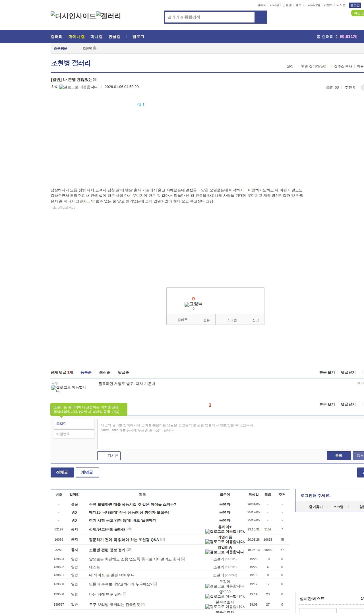Click the 갤러리 logo image beside 디시인사이드

click(108, 16)
